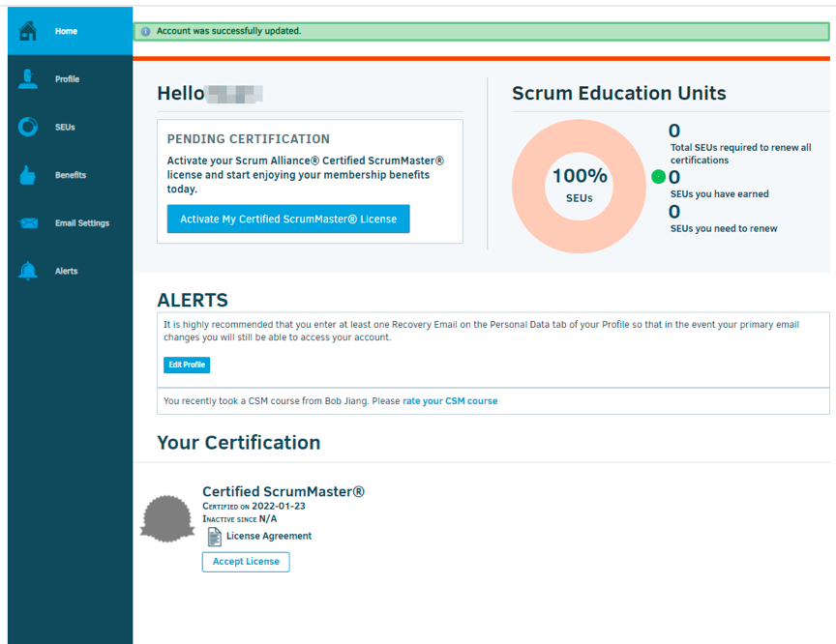Click the SEUs circular icon
The height and width of the screenshot is (644, 836).
tap(28, 127)
